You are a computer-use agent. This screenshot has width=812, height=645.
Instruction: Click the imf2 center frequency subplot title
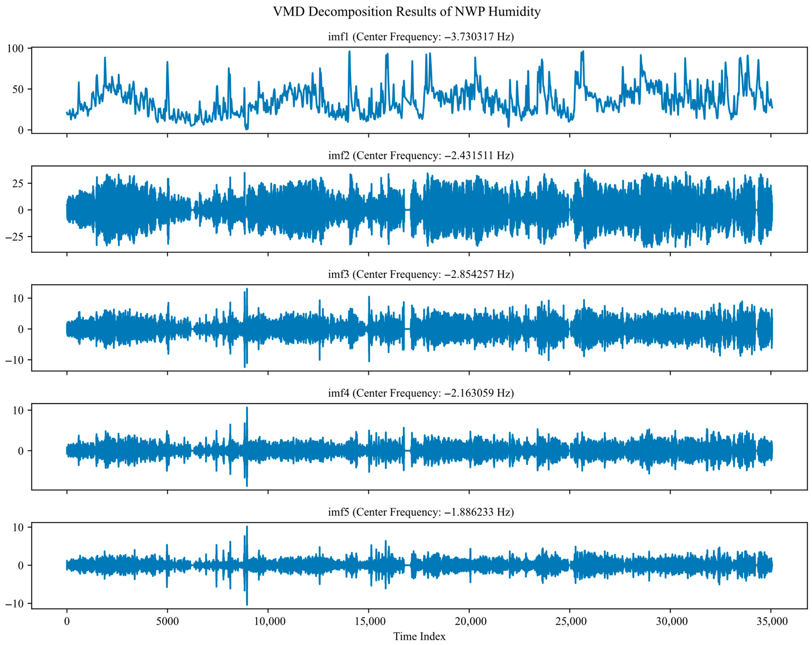(421, 155)
